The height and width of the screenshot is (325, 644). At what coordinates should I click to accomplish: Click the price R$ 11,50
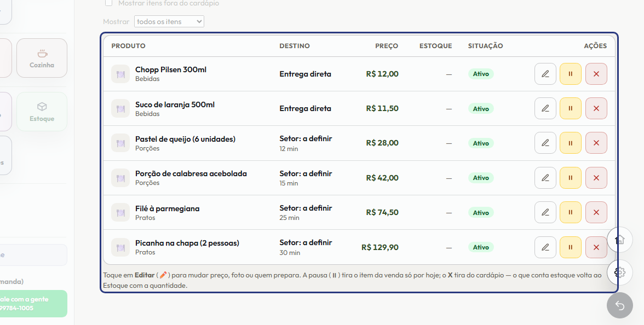click(x=382, y=108)
